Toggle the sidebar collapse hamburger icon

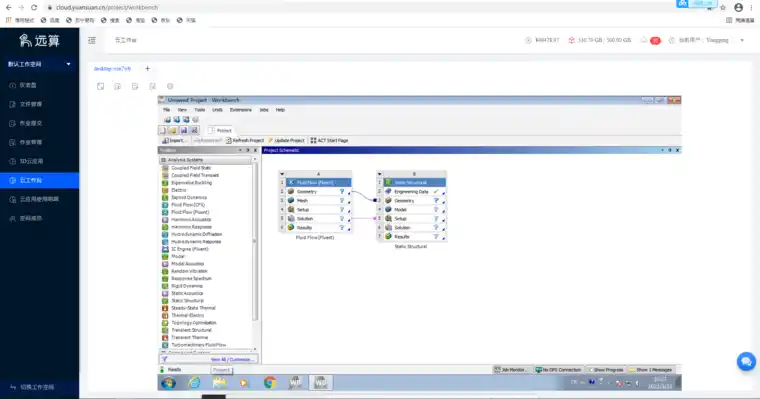coord(92,40)
